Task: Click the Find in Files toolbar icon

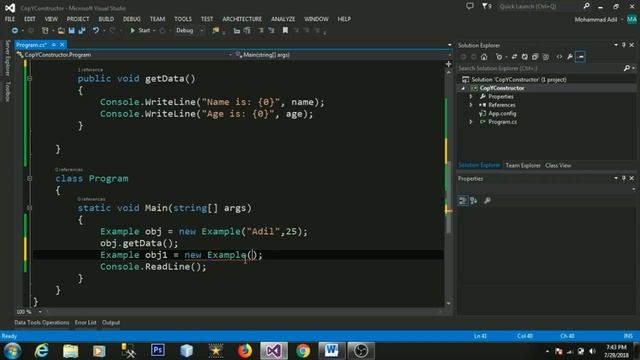Action: pyautogui.click(x=216, y=31)
